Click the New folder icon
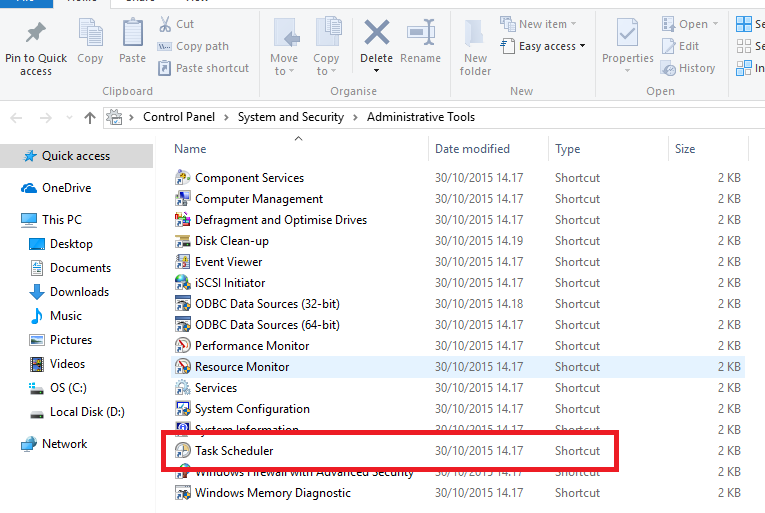Screen dimensions: 765x513 (x=474, y=33)
